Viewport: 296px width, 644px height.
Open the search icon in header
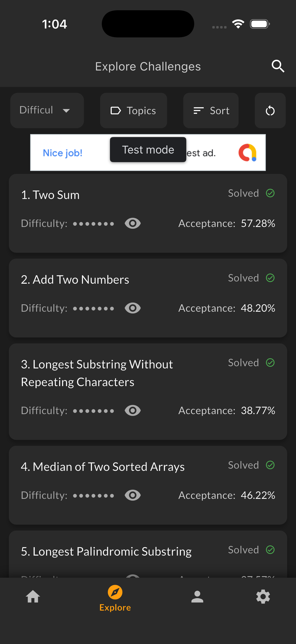[x=278, y=66]
